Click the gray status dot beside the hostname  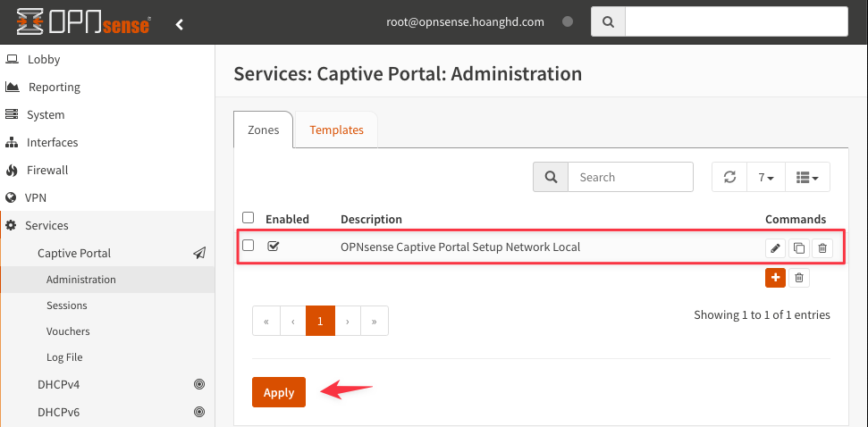coord(568,22)
